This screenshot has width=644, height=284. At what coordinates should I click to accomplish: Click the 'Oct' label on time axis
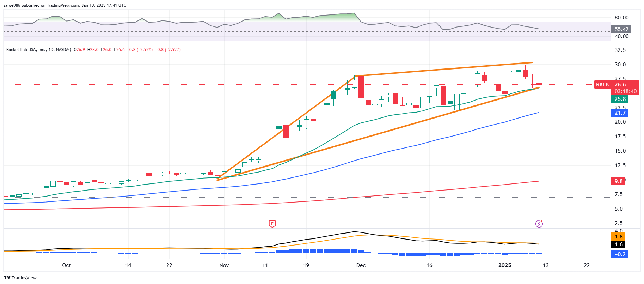pyautogui.click(x=66, y=265)
